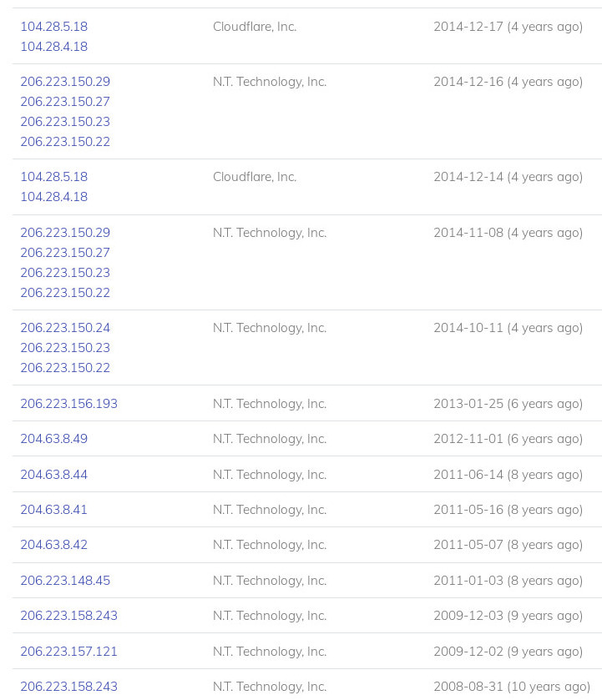Open the 206.223.156.193 IP link

coord(68,404)
